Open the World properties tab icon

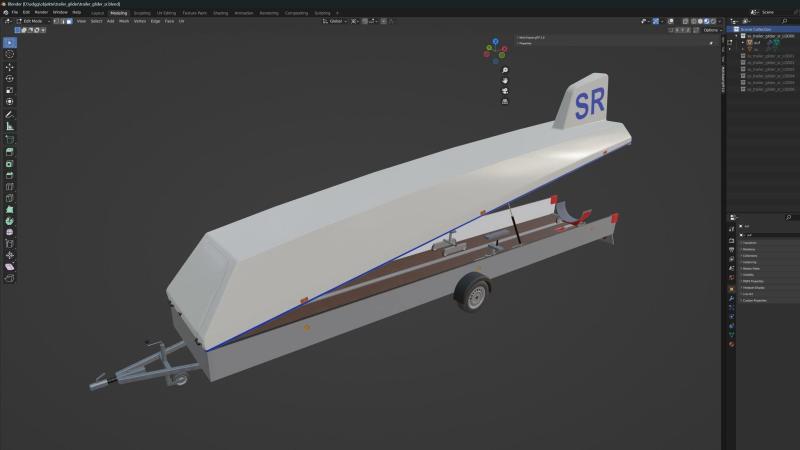coord(732,277)
